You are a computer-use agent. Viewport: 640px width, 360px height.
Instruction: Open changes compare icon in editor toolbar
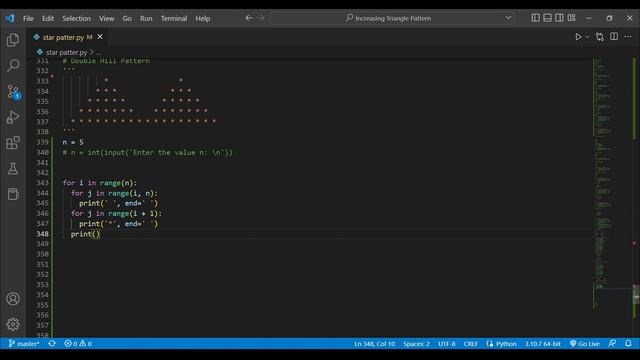coord(600,37)
